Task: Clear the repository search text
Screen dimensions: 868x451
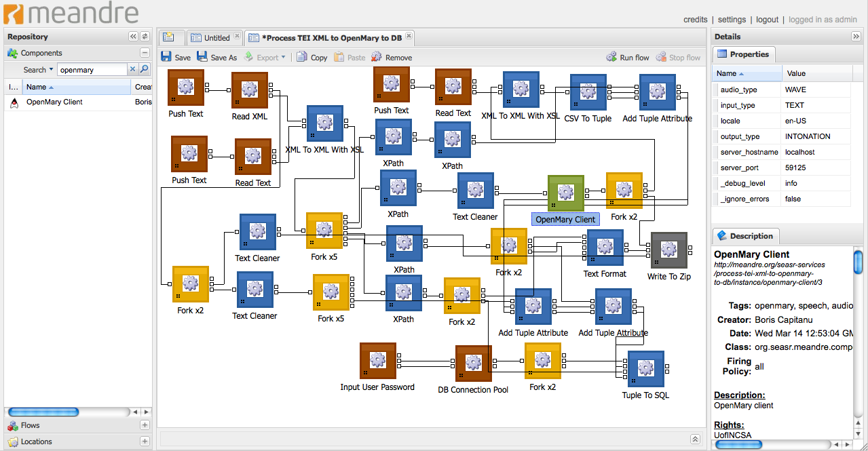Action: 133,69
